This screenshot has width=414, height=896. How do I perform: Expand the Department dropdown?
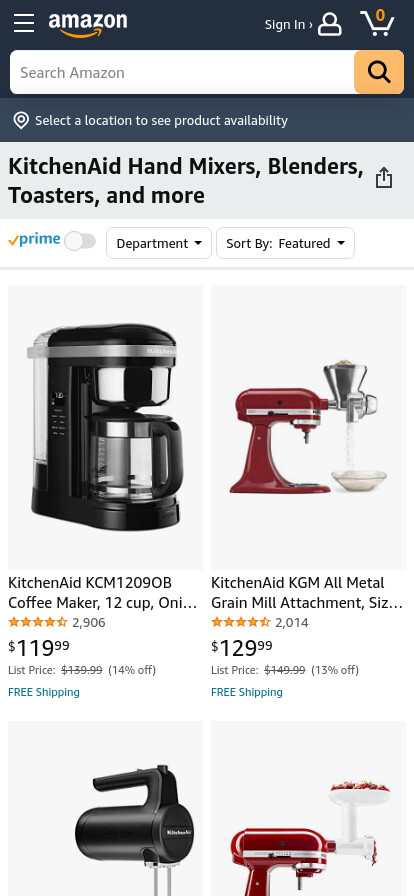coord(159,243)
